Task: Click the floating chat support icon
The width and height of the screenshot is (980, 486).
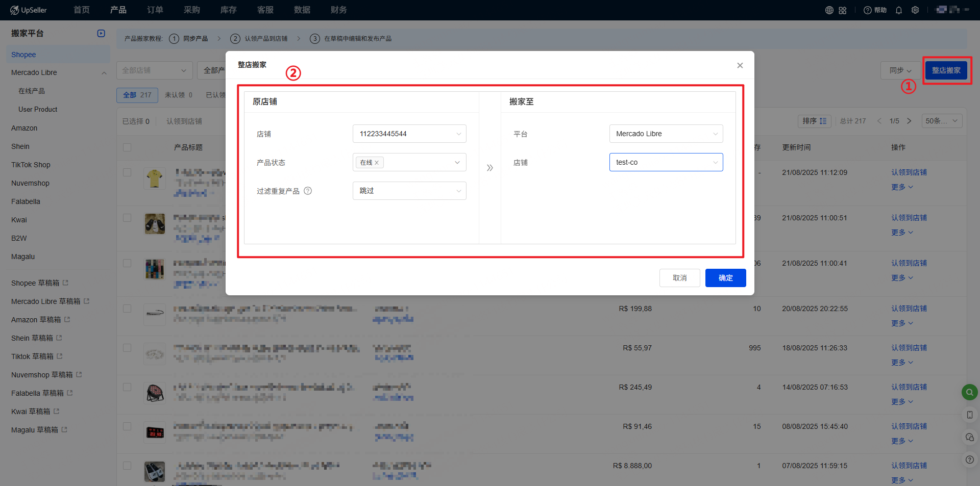Action: click(969, 437)
